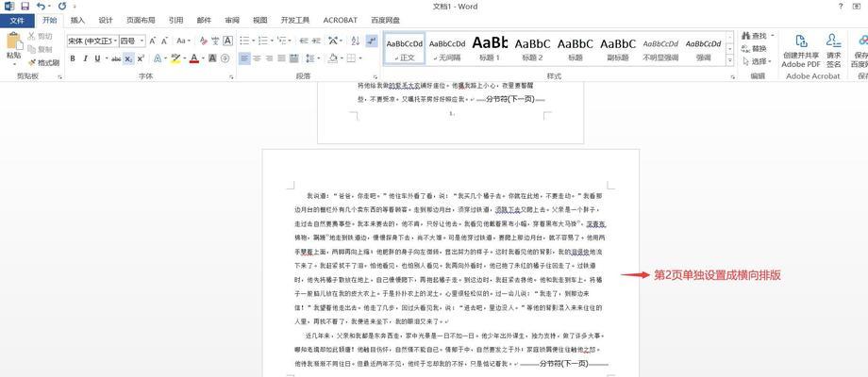Click the Decrease Indent icon
Viewport: 868px width, 377px height.
[304, 41]
